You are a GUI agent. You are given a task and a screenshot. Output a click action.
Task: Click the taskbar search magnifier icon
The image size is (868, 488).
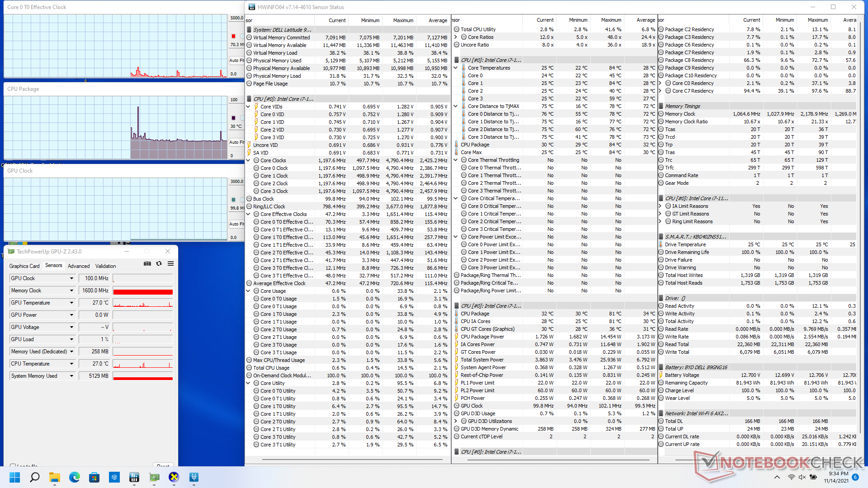[x=35, y=477]
